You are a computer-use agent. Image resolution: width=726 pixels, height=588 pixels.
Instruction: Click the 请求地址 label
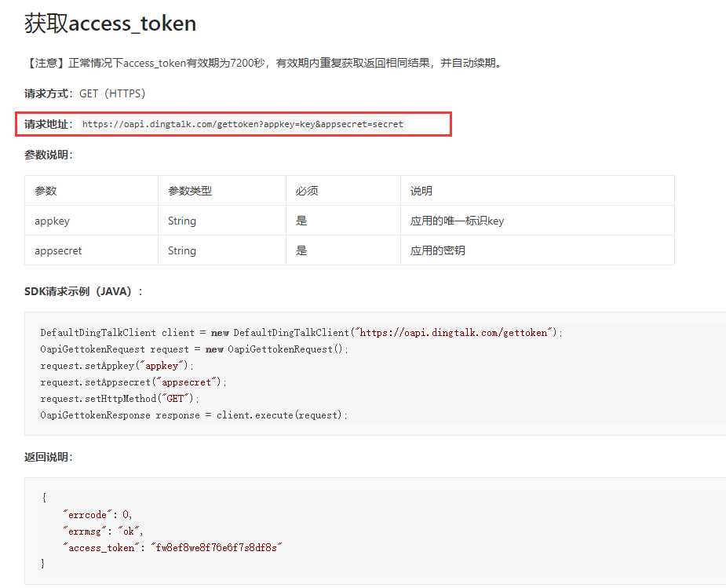(x=46, y=124)
